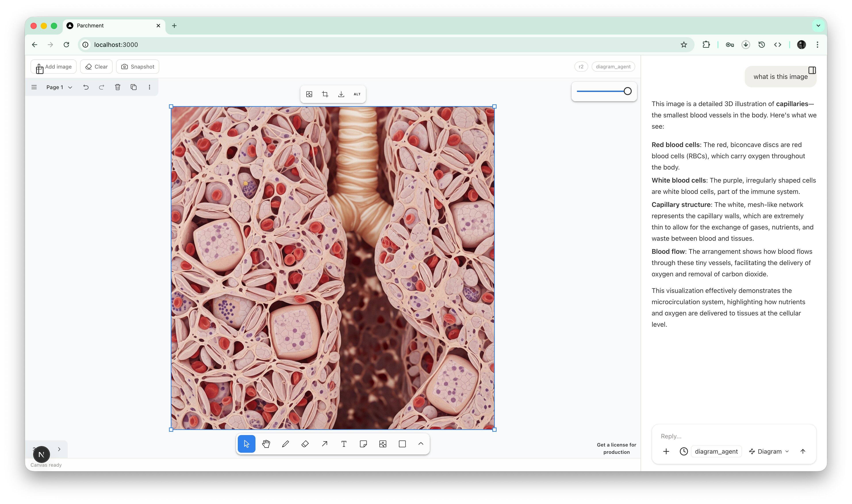Select the Eraser tool

pos(305,444)
